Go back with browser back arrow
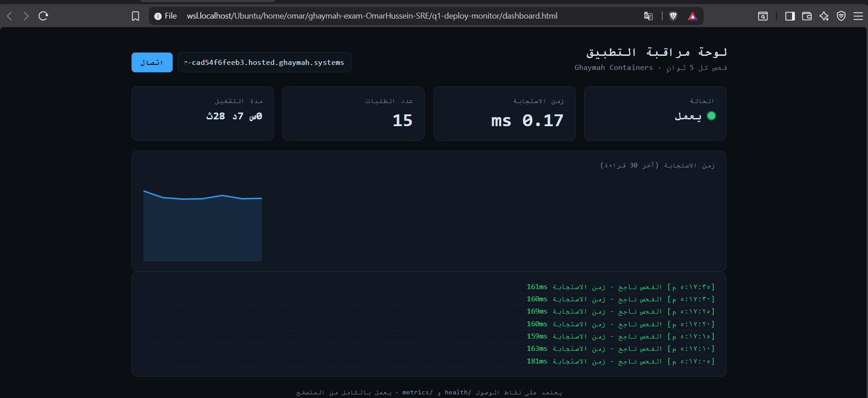868x398 pixels. tap(10, 16)
